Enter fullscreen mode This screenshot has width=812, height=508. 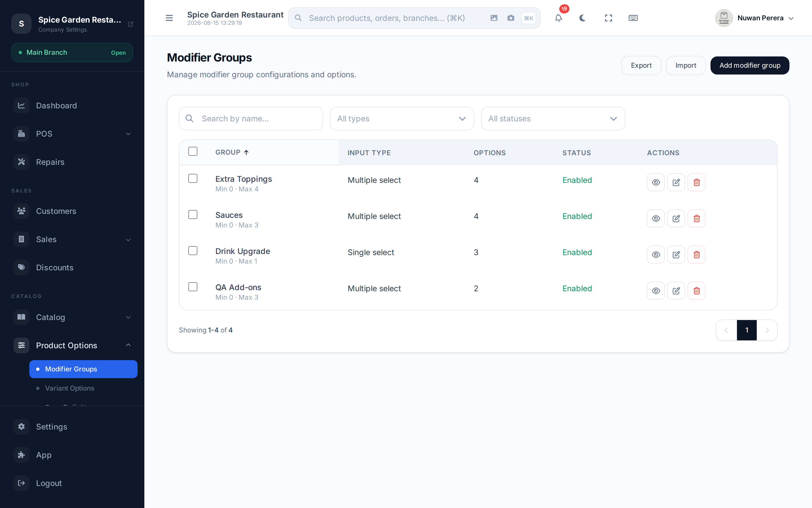(x=608, y=18)
